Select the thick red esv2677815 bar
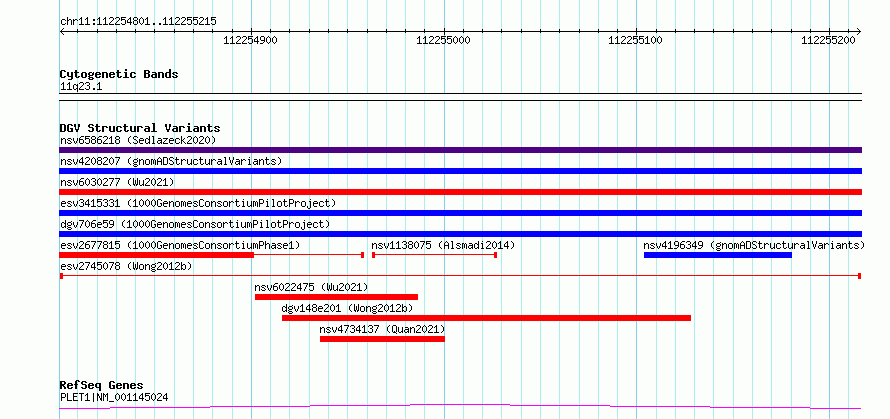This screenshot has height=419, width=890. (157, 255)
